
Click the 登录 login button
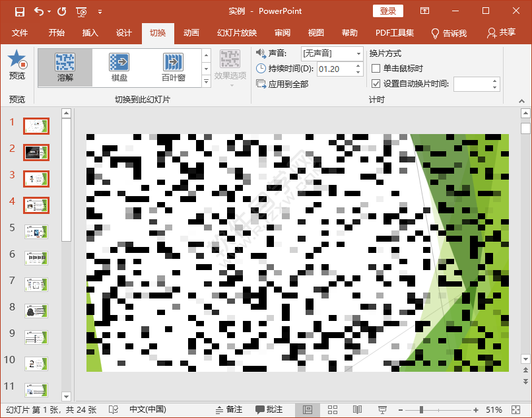click(388, 11)
